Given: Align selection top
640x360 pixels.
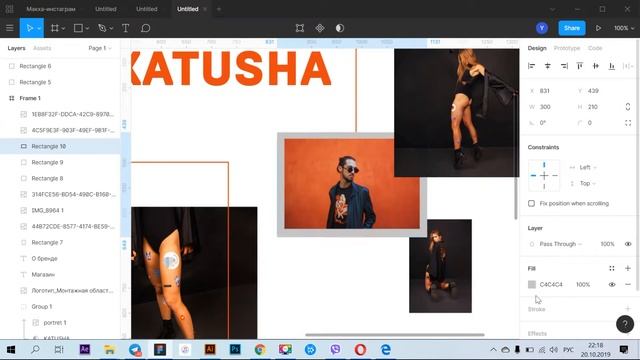Looking at the screenshot, I should (x=580, y=66).
